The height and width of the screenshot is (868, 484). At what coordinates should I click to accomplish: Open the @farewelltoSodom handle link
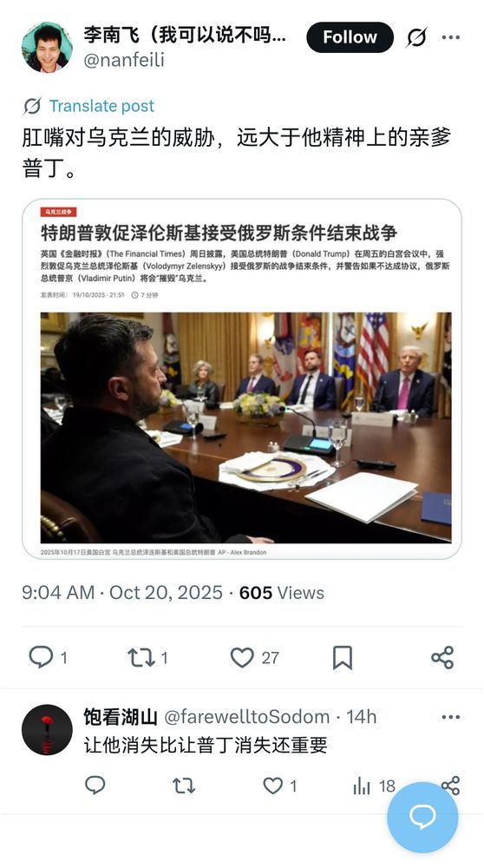click(x=246, y=717)
